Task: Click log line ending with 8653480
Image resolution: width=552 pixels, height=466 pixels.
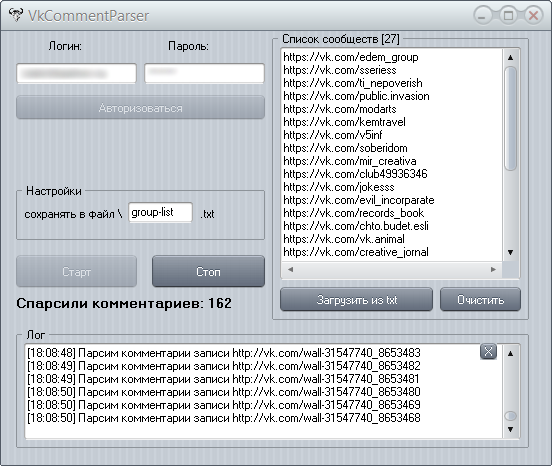Action: click(x=224, y=392)
